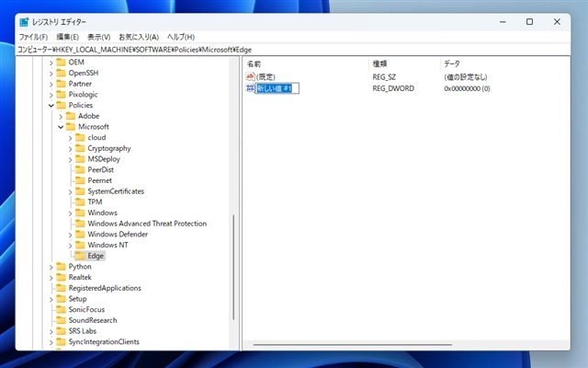The image size is (588, 368).
Task: Click the Cryptography folder icon
Action: [80, 148]
